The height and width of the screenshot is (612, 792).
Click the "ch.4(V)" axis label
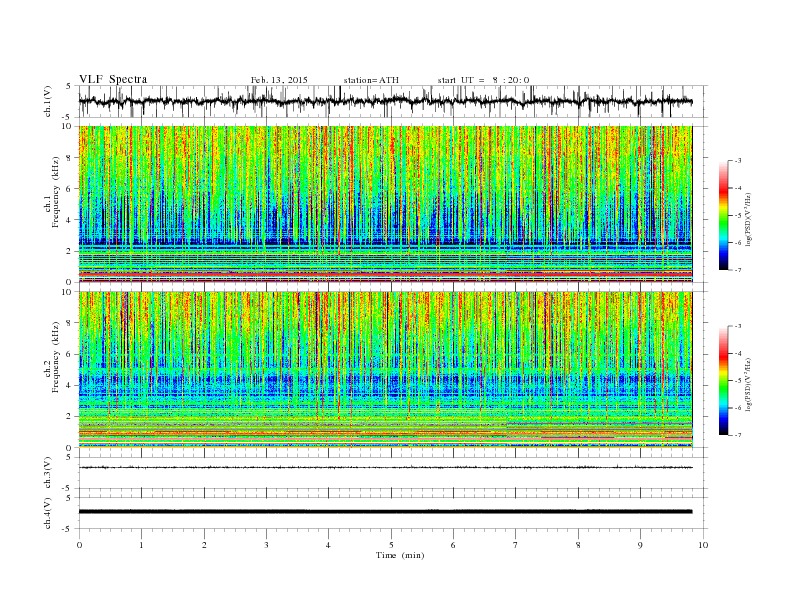[x=48, y=513]
